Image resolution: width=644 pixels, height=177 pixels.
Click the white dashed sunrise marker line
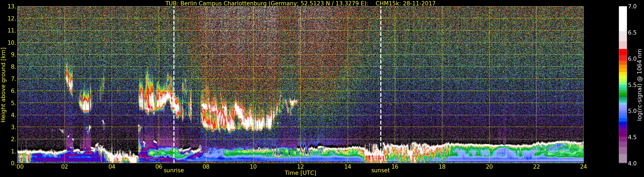coord(174,85)
